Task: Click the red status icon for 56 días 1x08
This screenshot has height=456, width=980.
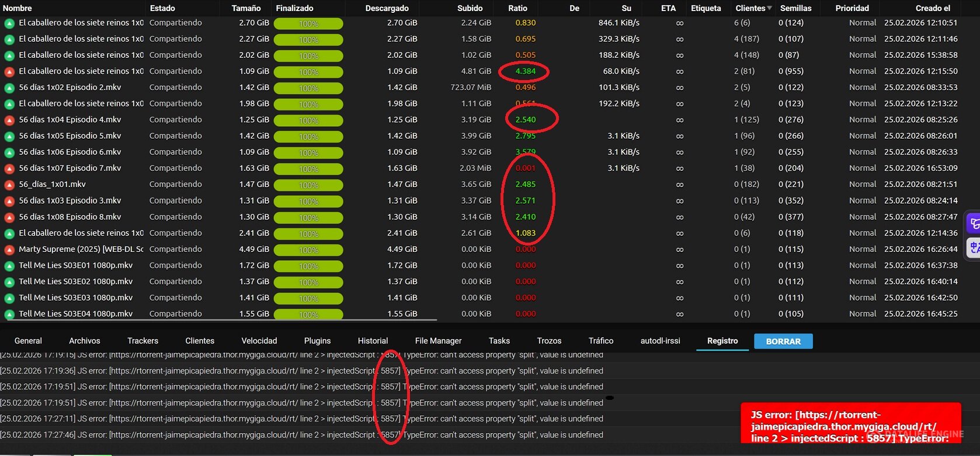Action: pos(9,217)
